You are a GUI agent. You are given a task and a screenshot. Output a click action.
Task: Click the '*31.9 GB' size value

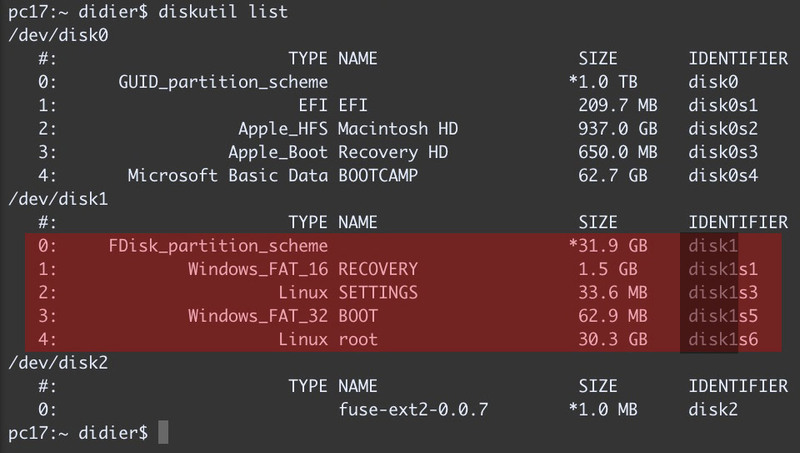click(x=608, y=246)
